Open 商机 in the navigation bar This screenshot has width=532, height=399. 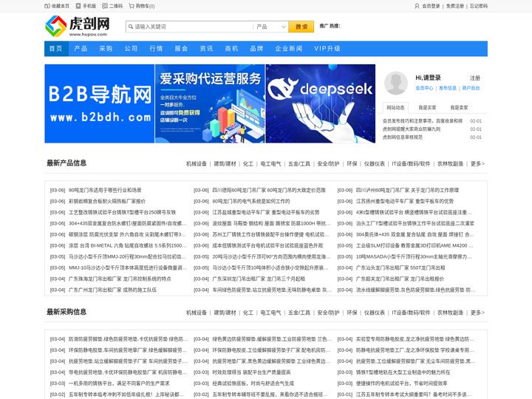(231, 49)
